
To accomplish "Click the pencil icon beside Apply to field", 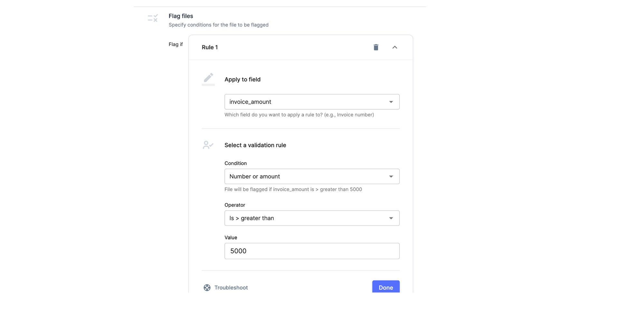I will pyautogui.click(x=208, y=78).
